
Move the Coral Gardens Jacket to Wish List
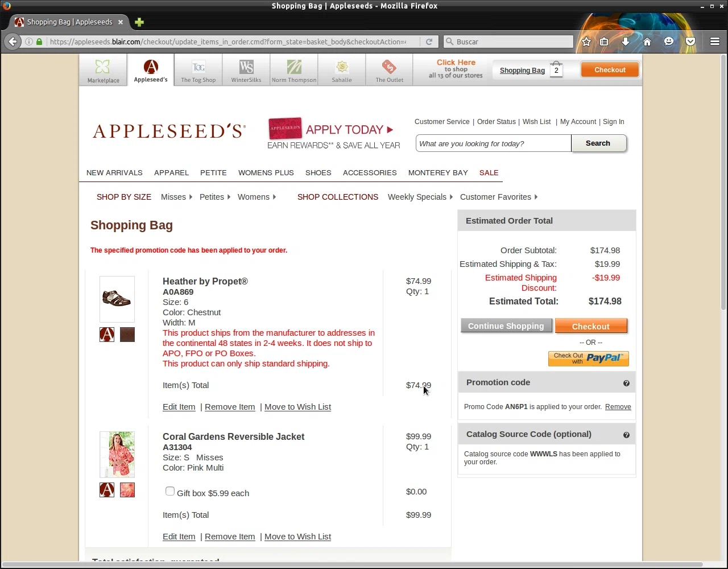[x=297, y=537]
